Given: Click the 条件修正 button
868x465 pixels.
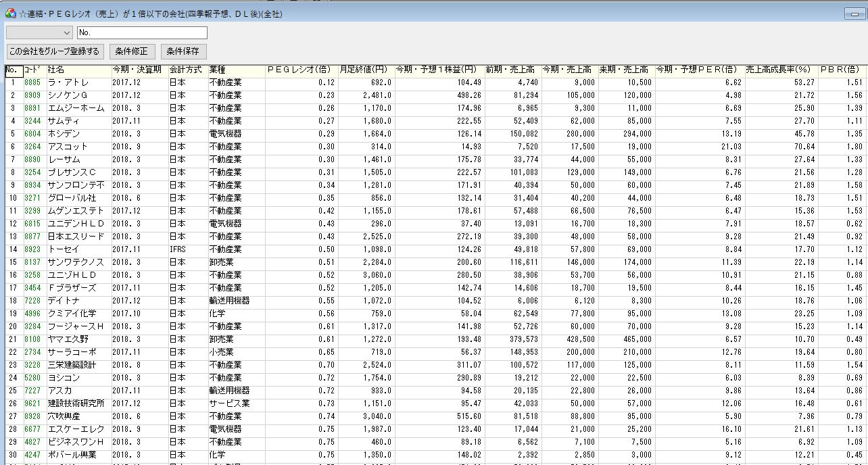Looking at the screenshot, I should [x=132, y=51].
